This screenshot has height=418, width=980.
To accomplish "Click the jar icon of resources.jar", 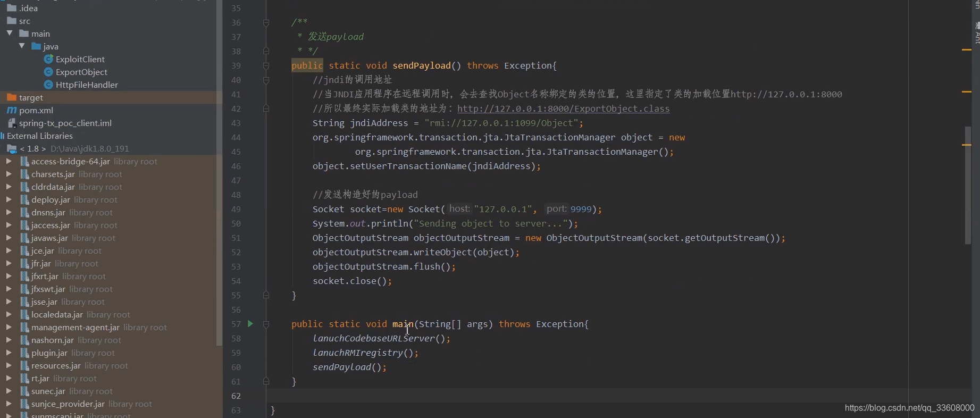I will [24, 365].
